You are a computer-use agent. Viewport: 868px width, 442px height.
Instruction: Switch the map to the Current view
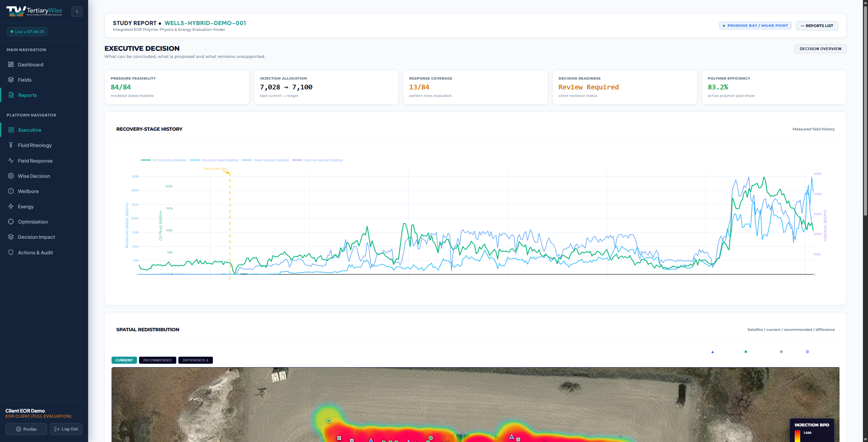(124, 360)
